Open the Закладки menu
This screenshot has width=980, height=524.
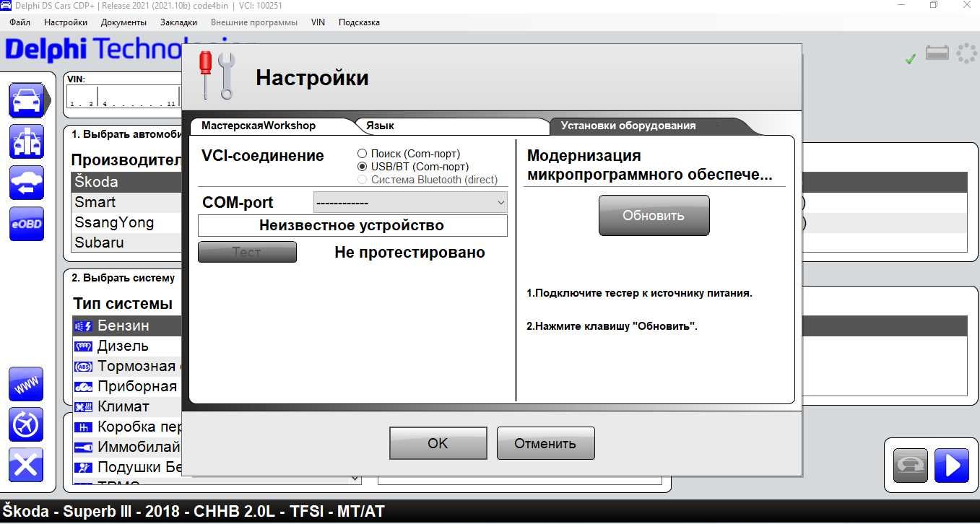click(178, 22)
